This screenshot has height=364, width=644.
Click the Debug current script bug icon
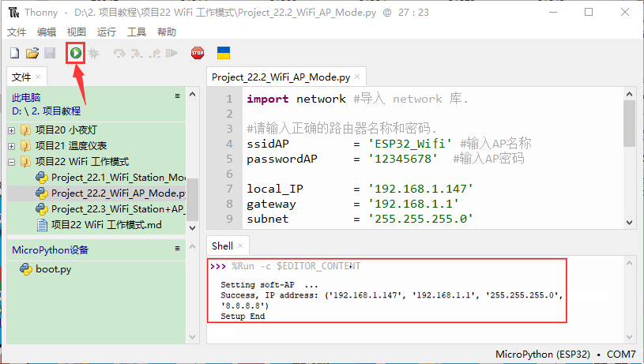(x=94, y=54)
